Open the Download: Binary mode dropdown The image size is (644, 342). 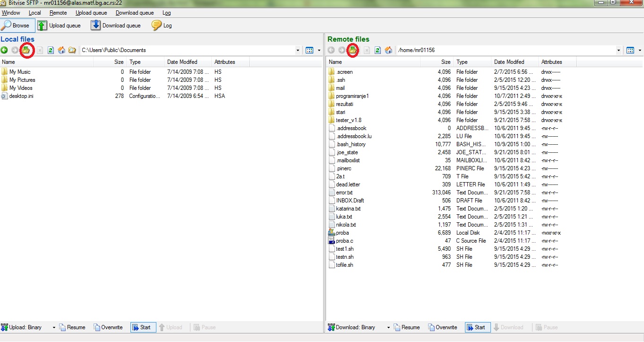coord(388,327)
